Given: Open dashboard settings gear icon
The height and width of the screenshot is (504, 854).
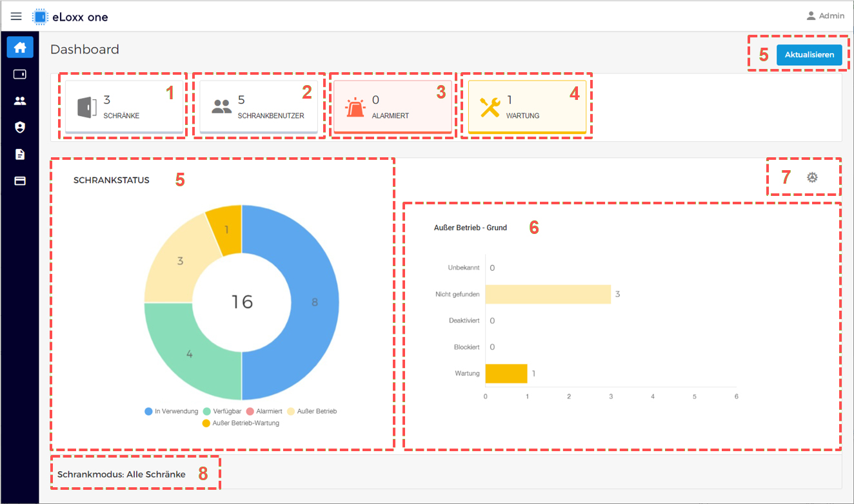Looking at the screenshot, I should 812,177.
